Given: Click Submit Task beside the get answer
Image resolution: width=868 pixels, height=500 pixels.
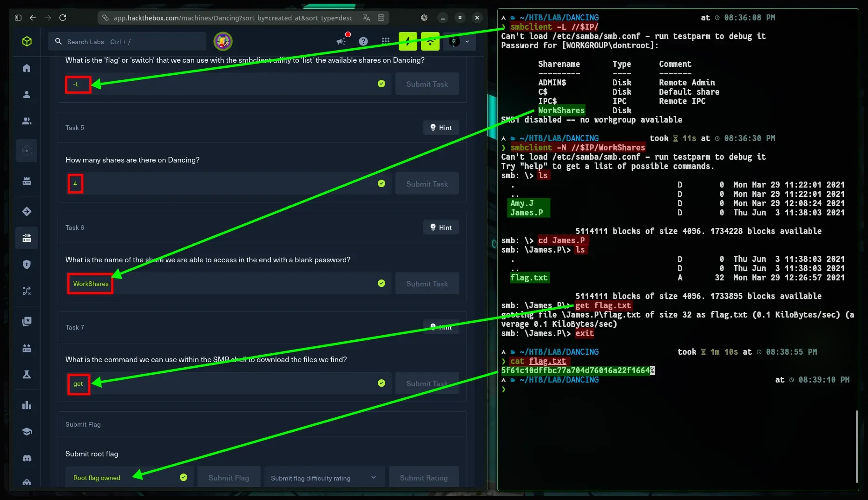Looking at the screenshot, I should 427,383.
